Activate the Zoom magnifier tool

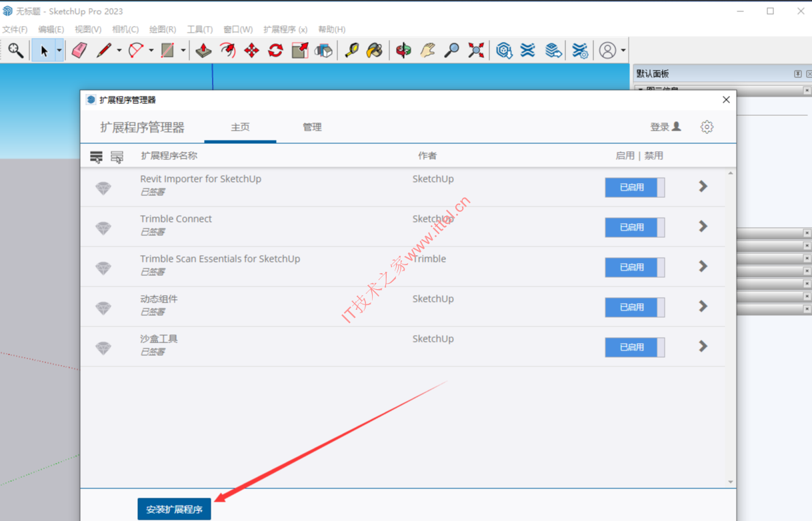tap(451, 50)
